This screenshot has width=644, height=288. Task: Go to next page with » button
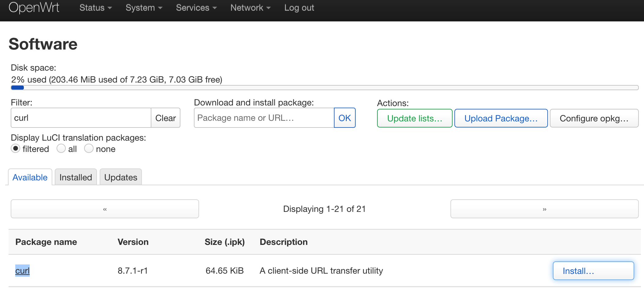(545, 209)
